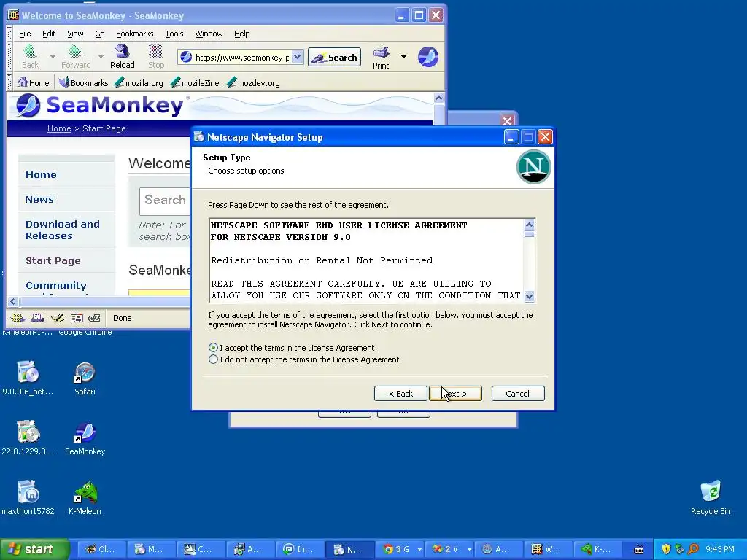
Task: Open mozilla.org bookmark in SeaMonkey
Action: point(139,83)
